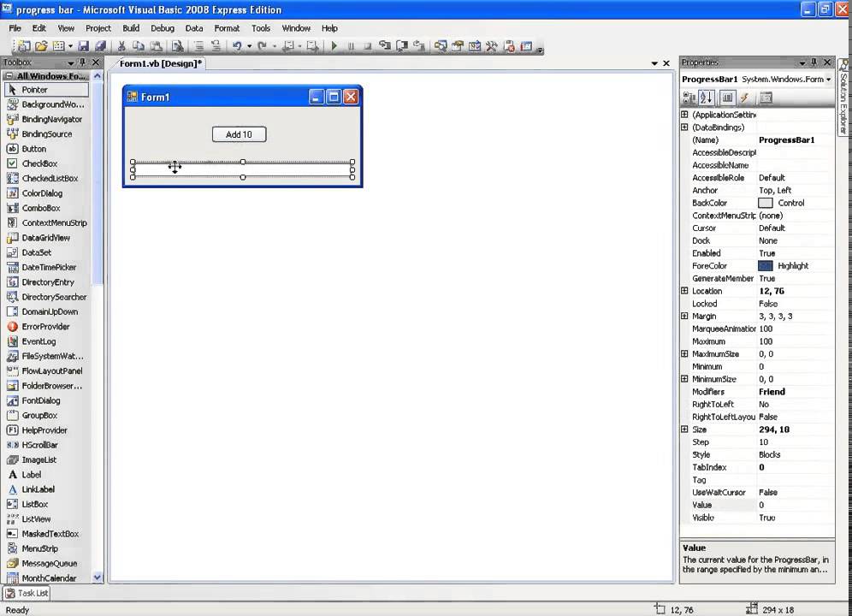The height and width of the screenshot is (616, 852).
Task: Open the Format menu
Action: pyautogui.click(x=227, y=28)
